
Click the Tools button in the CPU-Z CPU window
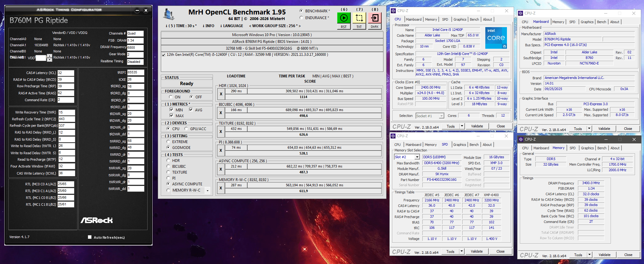tap(450, 126)
